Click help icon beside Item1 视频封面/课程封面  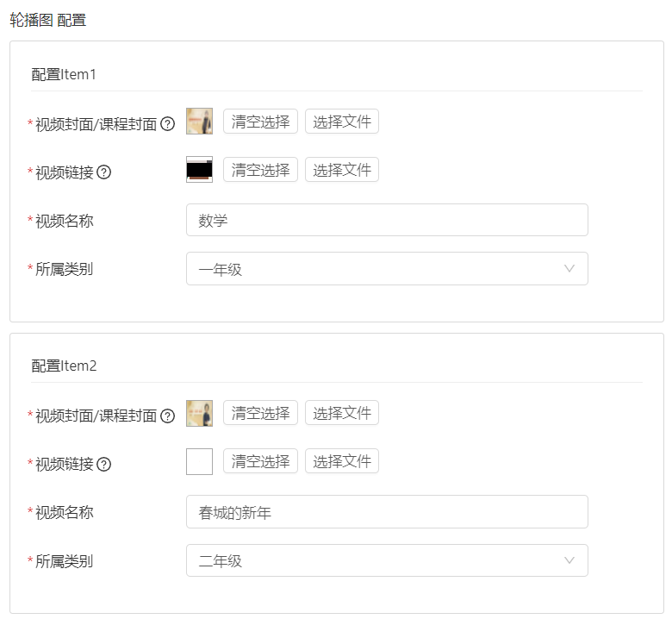coord(168,124)
